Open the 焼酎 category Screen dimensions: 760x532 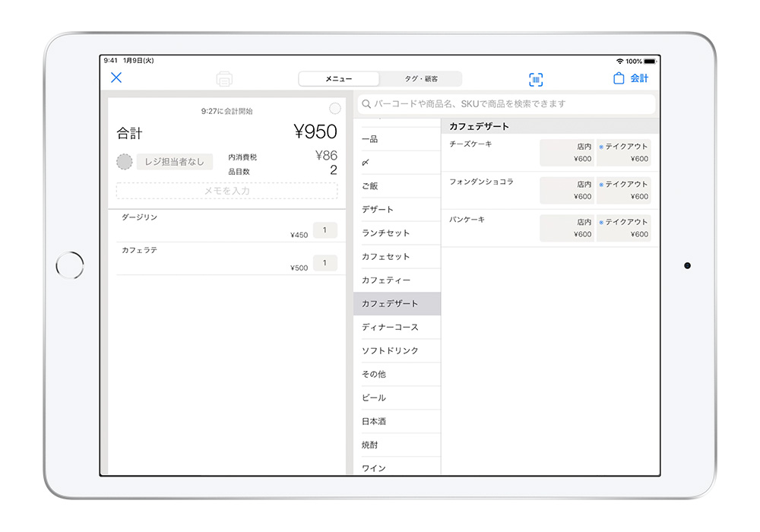[397, 445]
